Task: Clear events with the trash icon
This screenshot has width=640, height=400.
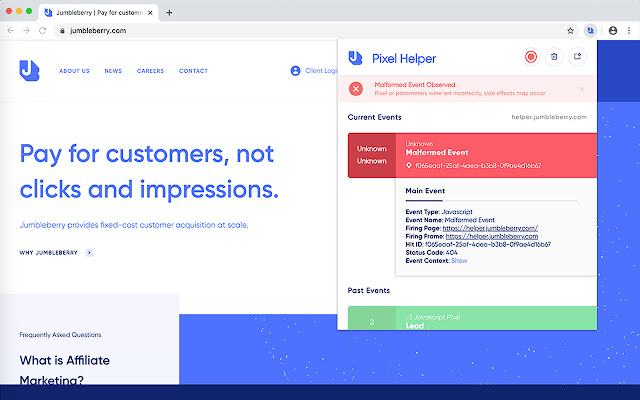Action: 554,57
